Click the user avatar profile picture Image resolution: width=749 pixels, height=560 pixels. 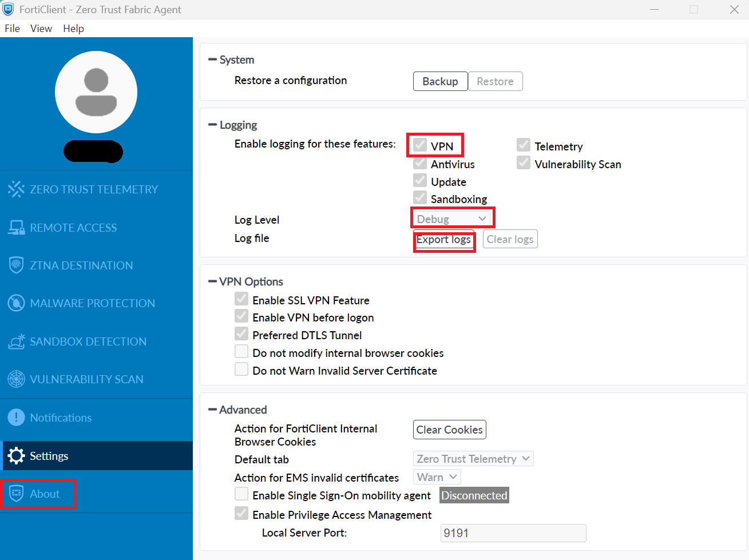coord(96,92)
